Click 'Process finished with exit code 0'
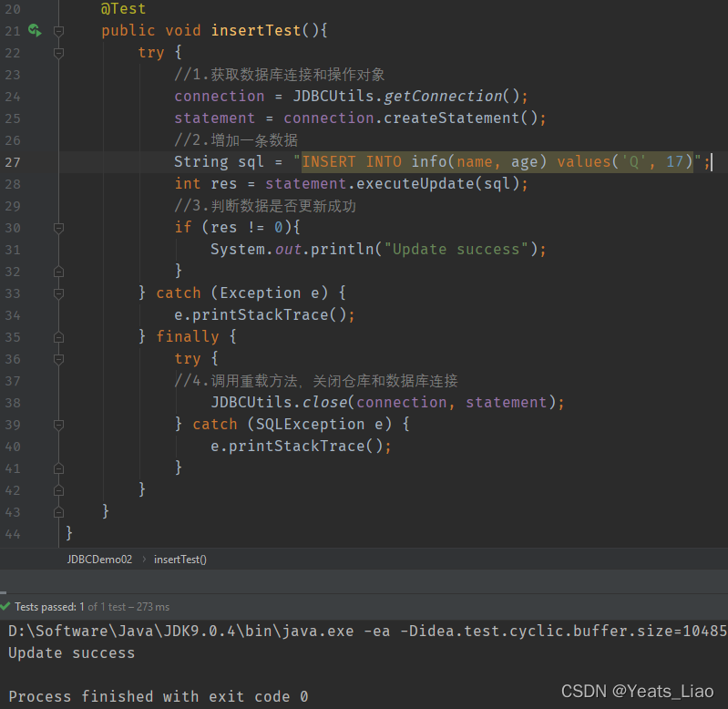Viewport: 728px width, 709px height. coord(158,696)
